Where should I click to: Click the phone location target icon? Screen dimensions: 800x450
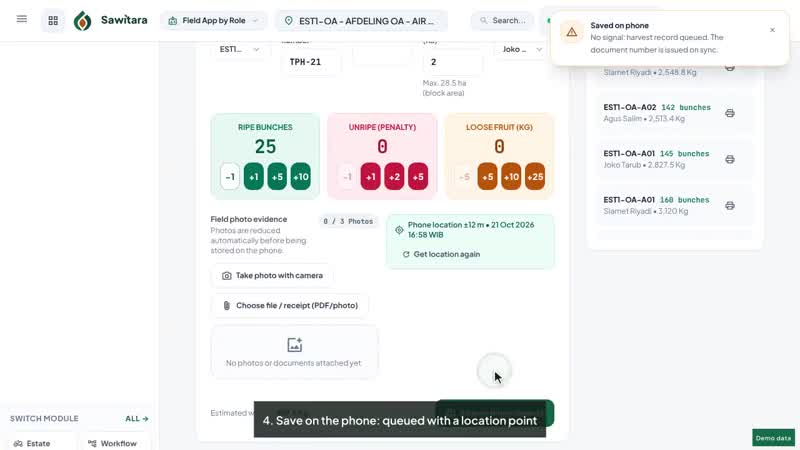[x=399, y=230]
